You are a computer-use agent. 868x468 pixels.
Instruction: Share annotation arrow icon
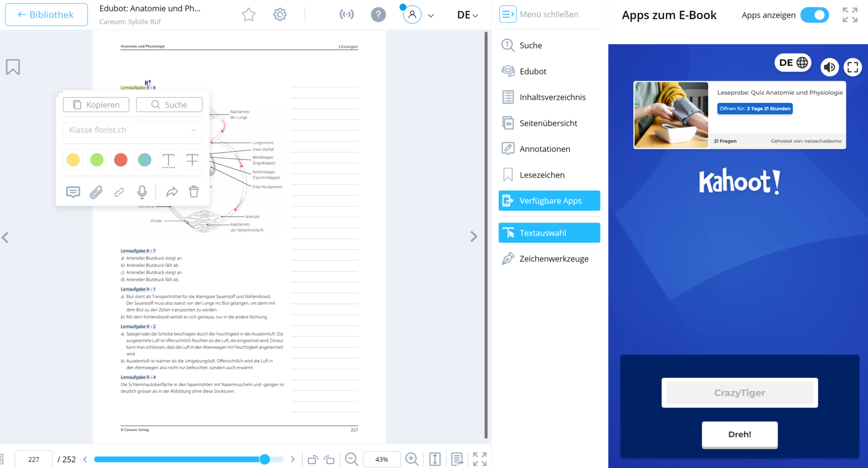172,192
